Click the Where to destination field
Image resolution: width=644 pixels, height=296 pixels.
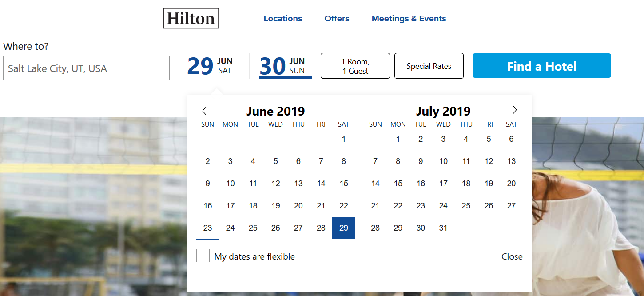pyautogui.click(x=86, y=68)
